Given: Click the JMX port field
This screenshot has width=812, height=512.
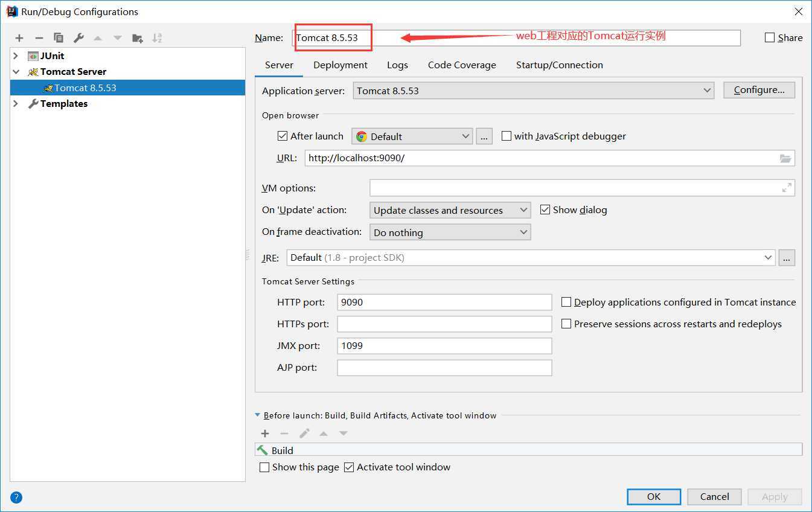Looking at the screenshot, I should [x=444, y=346].
